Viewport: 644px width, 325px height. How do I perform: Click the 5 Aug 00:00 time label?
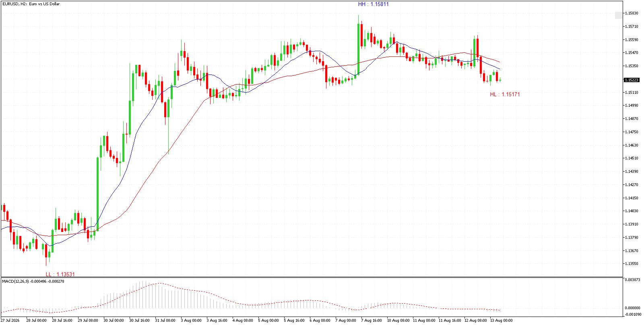[x=268, y=321]
